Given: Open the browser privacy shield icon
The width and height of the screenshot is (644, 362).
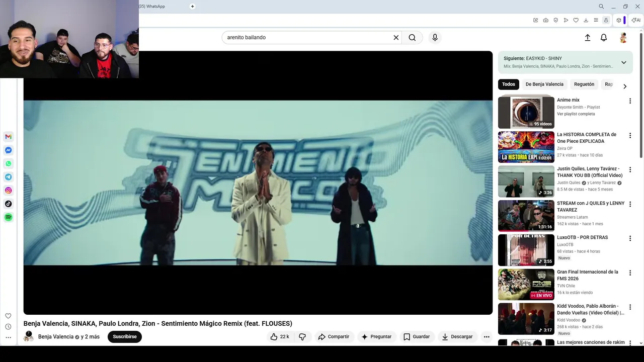Looking at the screenshot, I should (x=555, y=20).
